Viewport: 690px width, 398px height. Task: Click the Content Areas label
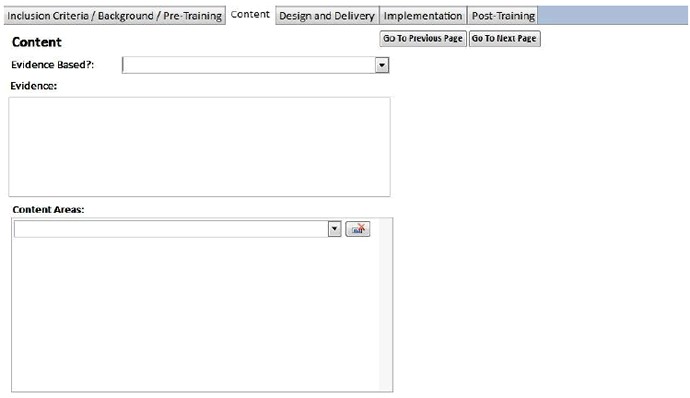(x=48, y=210)
